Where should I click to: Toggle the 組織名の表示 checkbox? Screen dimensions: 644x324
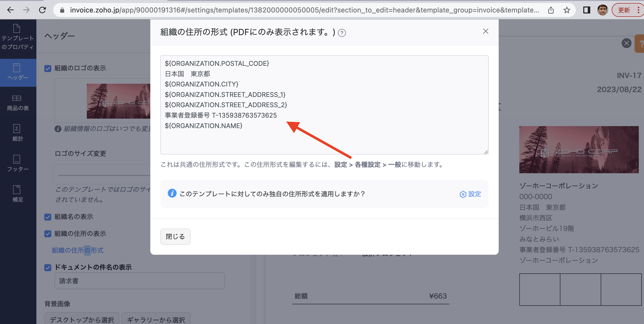pos(48,217)
